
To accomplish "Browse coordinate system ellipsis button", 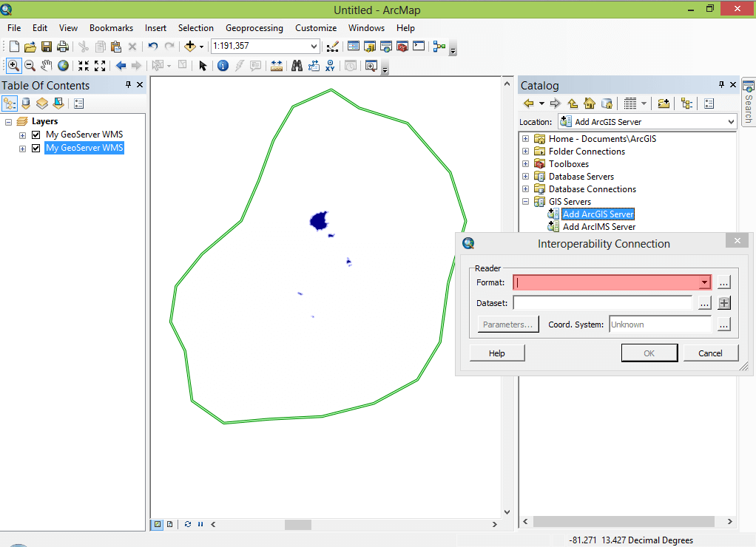I will [723, 325].
